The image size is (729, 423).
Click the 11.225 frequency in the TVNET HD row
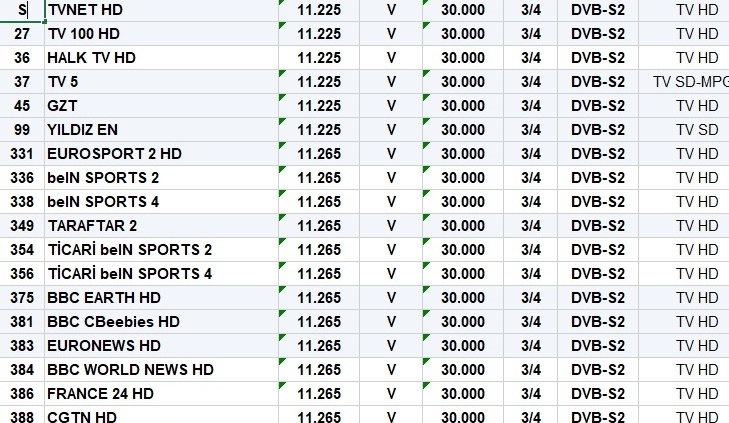click(x=319, y=10)
